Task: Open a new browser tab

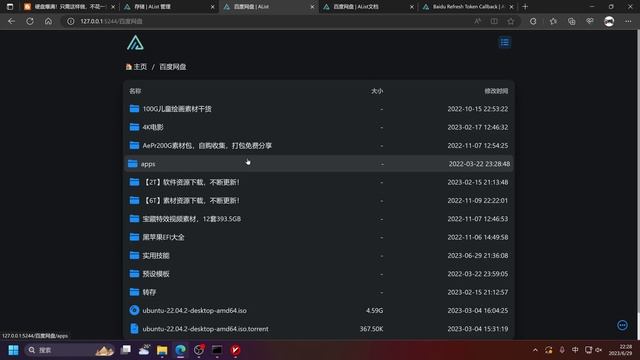Action: 525,7
